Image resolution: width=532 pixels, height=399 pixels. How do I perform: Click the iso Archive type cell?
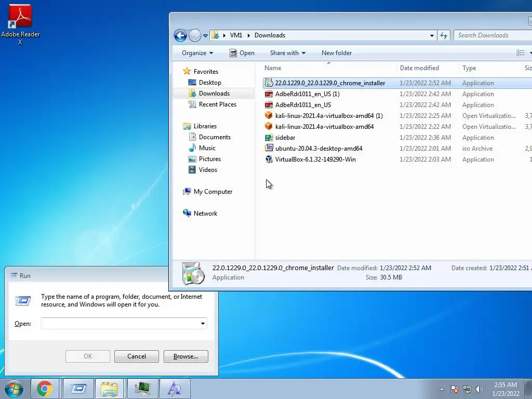[x=477, y=148]
